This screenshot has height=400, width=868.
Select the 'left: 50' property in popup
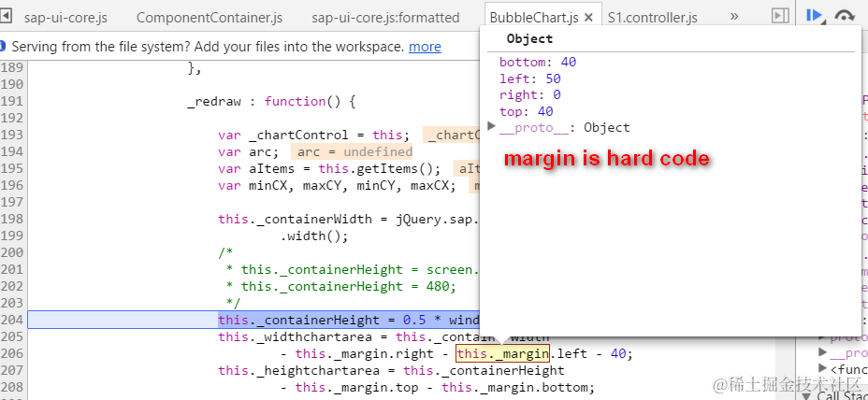(529, 79)
